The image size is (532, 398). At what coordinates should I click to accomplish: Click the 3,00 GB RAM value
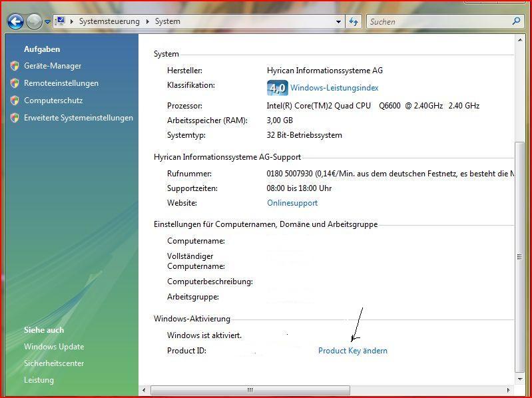tap(280, 120)
